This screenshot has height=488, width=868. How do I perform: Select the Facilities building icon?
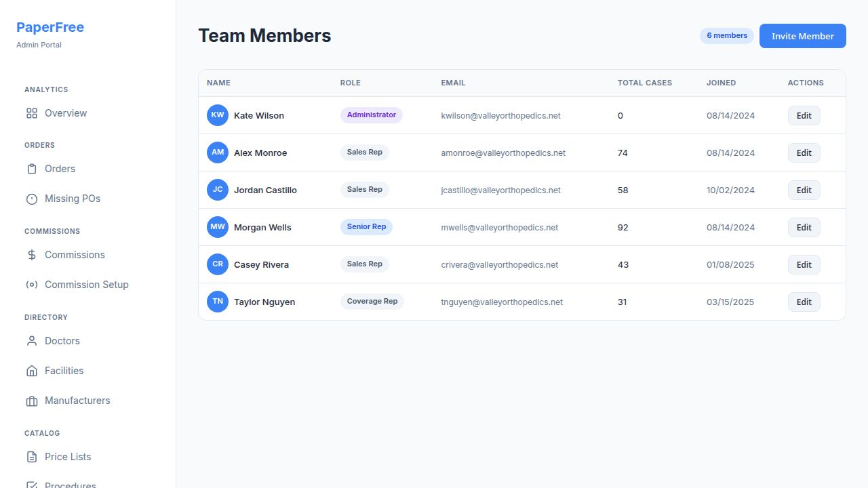pyautogui.click(x=31, y=371)
